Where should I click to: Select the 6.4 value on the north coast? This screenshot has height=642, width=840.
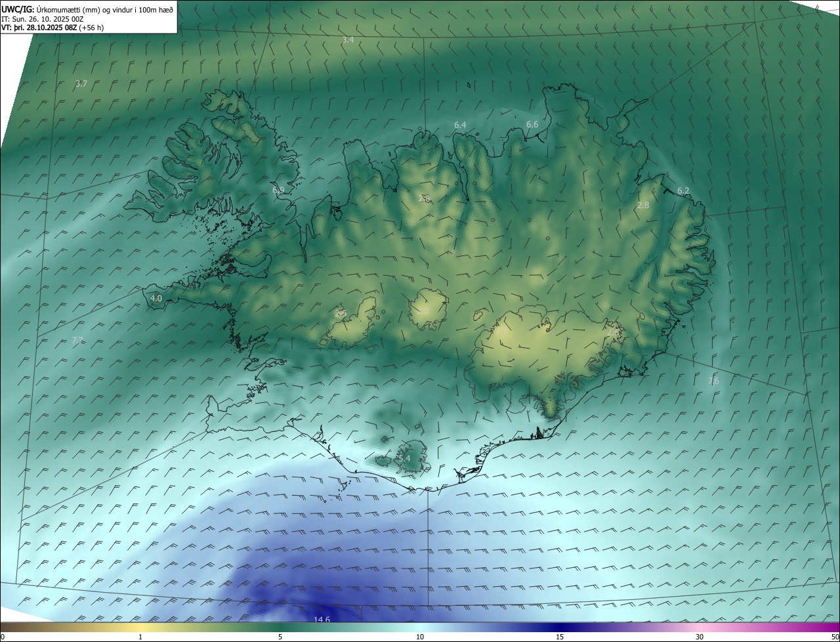[x=460, y=125]
